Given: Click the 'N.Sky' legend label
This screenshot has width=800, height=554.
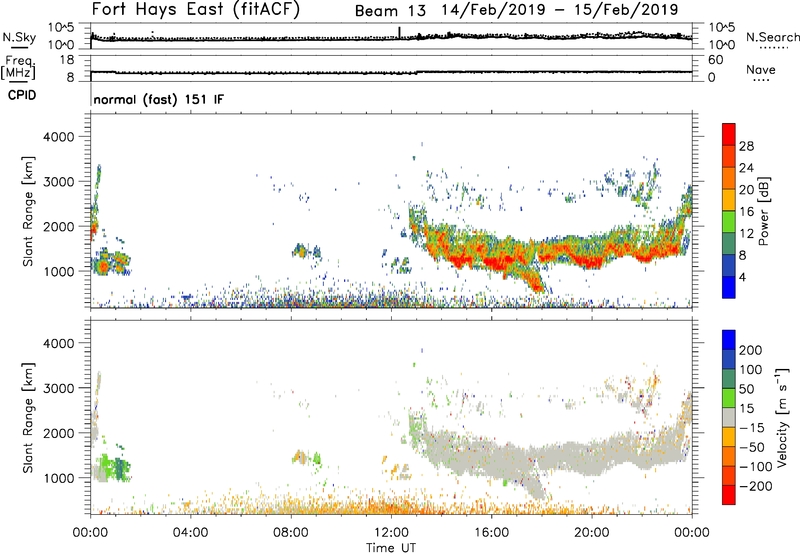Looking at the screenshot, I should coord(19,38).
